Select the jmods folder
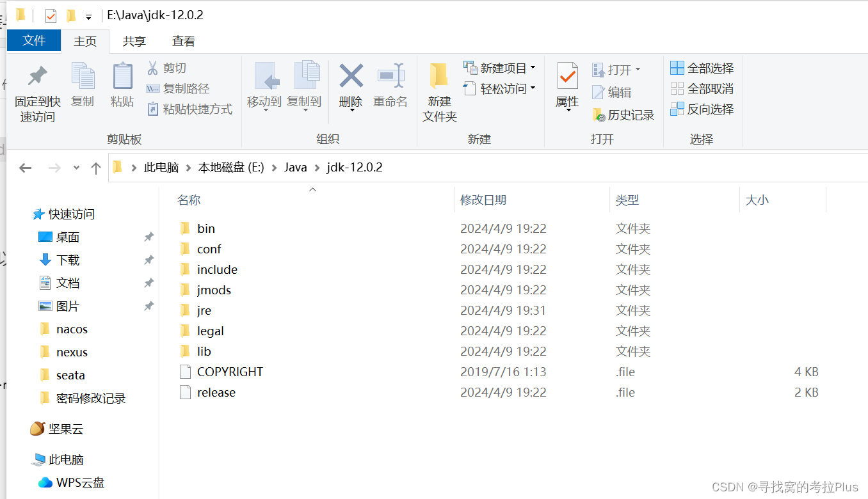This screenshot has height=499, width=868. [214, 290]
